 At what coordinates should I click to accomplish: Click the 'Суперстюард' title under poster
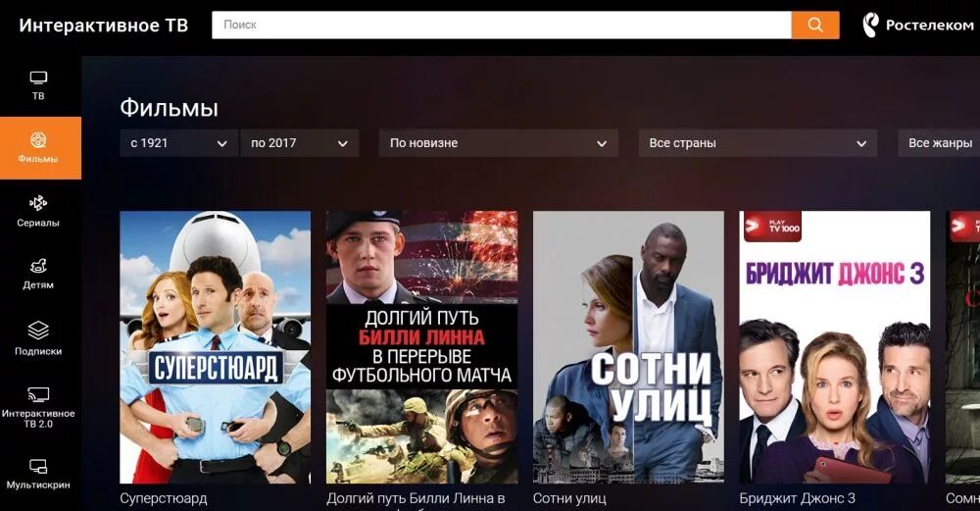tap(164, 498)
